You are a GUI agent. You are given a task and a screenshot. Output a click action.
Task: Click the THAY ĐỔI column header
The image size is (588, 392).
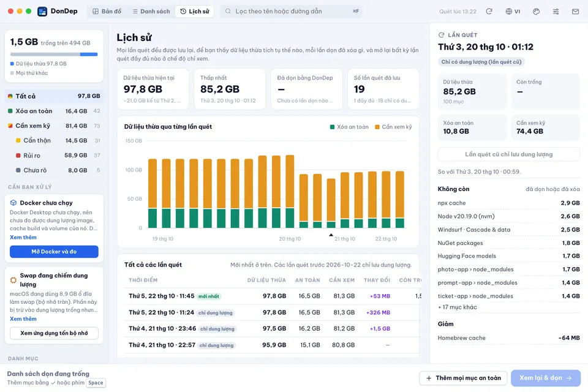pyautogui.click(x=377, y=280)
